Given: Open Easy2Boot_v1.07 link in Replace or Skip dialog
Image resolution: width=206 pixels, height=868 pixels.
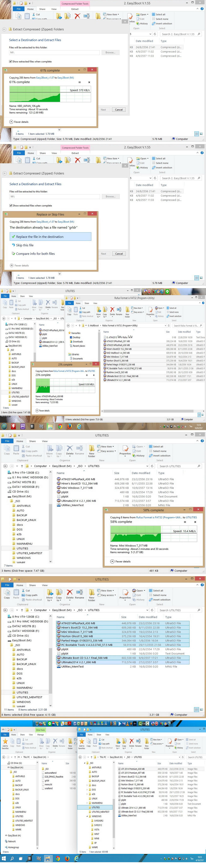Looking at the screenshot, I should pyautogui.click(x=45, y=222).
